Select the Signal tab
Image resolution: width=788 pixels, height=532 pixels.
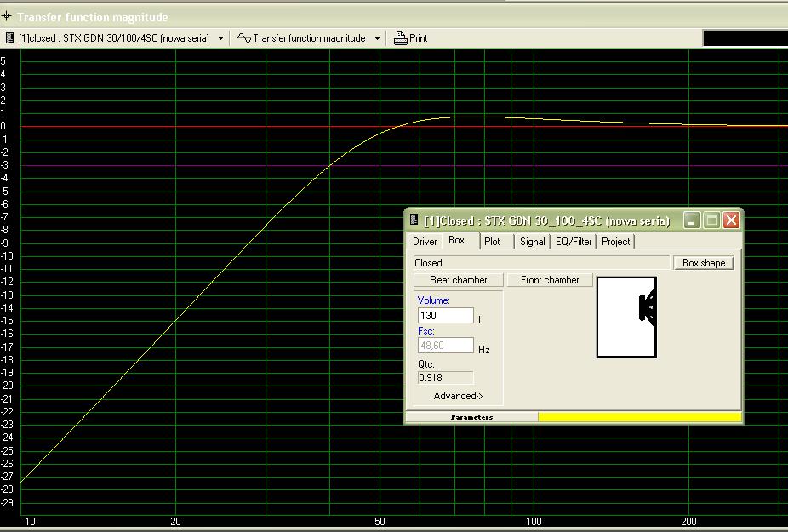pyautogui.click(x=532, y=242)
